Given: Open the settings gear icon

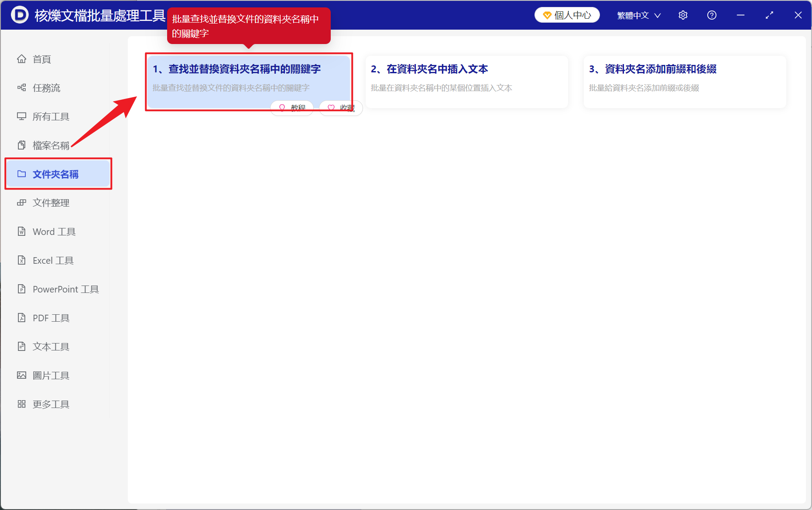Looking at the screenshot, I should [x=683, y=15].
